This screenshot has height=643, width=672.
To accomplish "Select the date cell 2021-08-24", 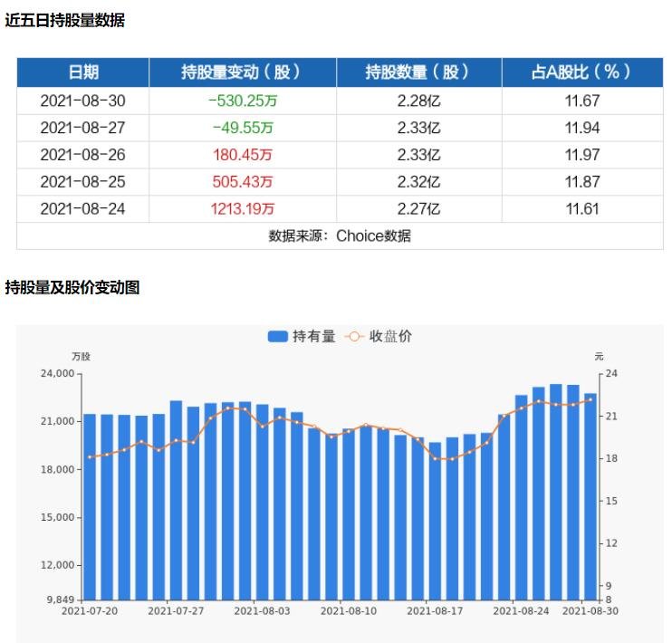I will coord(82,209).
